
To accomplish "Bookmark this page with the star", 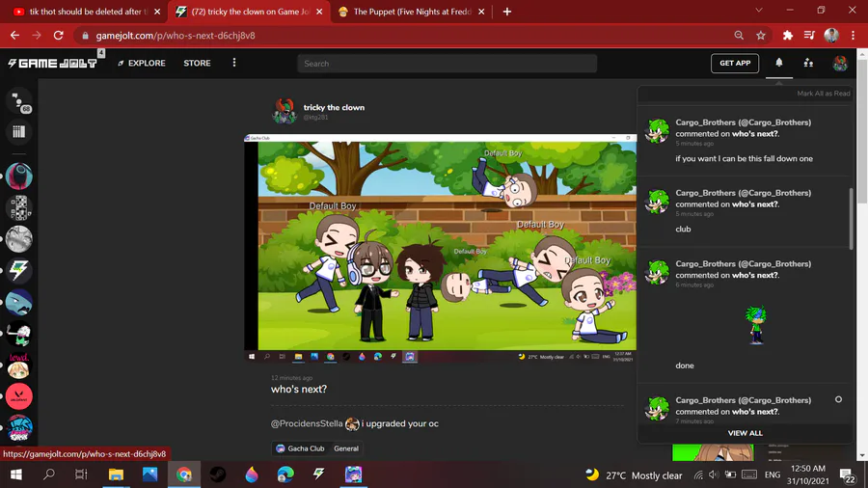I will pos(761,36).
